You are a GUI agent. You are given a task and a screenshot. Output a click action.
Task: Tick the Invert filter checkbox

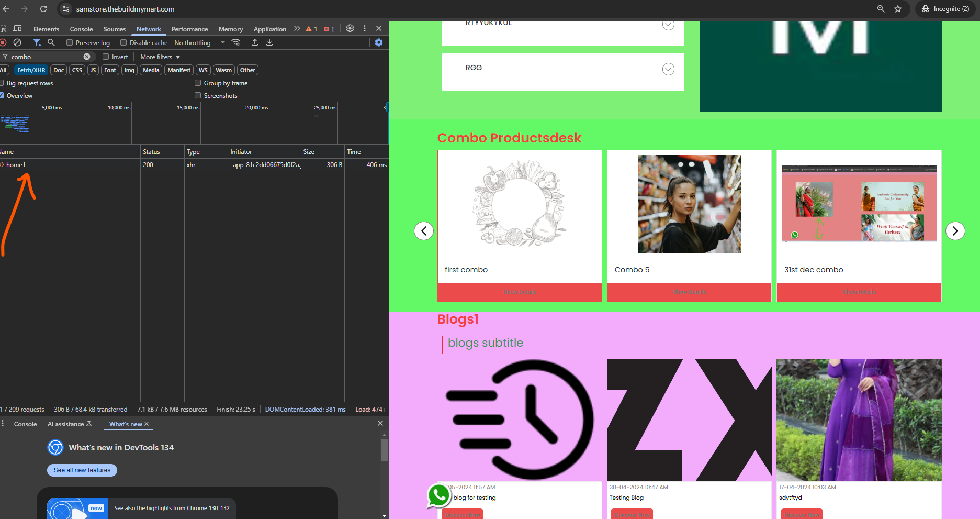106,57
